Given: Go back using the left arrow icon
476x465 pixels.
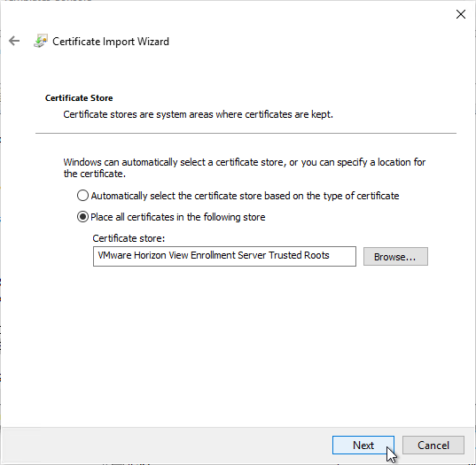Looking at the screenshot, I should [14, 41].
